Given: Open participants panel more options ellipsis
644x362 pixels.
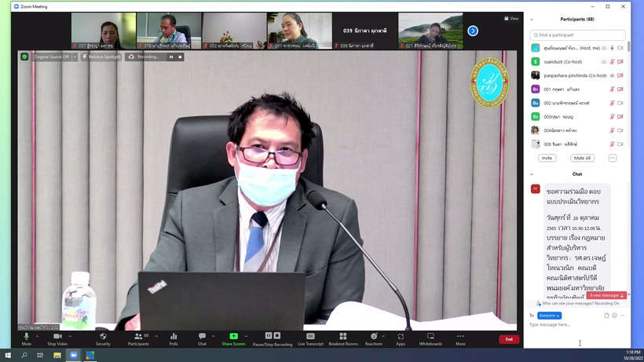Looking at the screenshot, I should 613,158.
